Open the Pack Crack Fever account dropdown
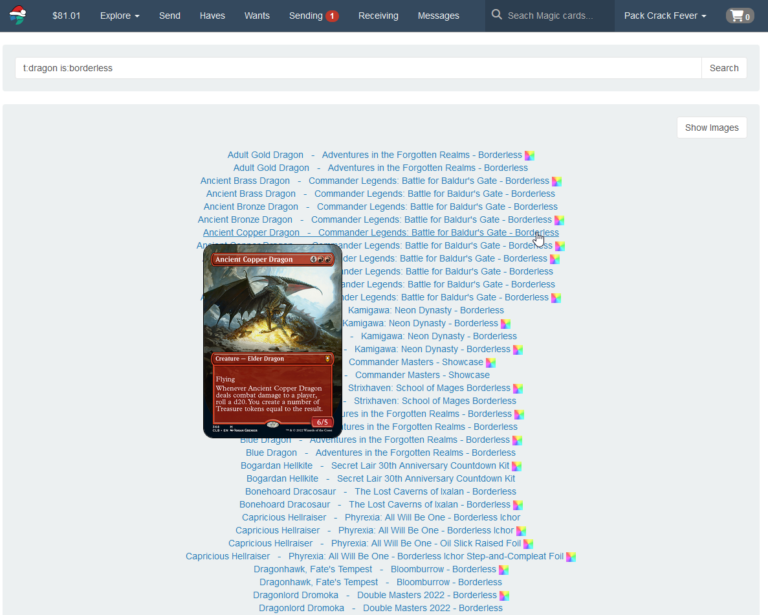The image size is (768, 615). [665, 16]
